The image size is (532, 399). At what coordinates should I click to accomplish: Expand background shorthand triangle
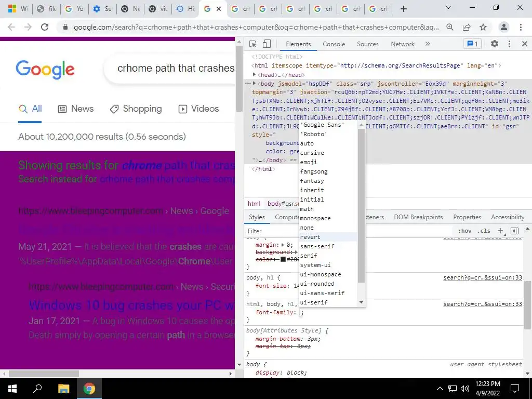[x=296, y=252]
